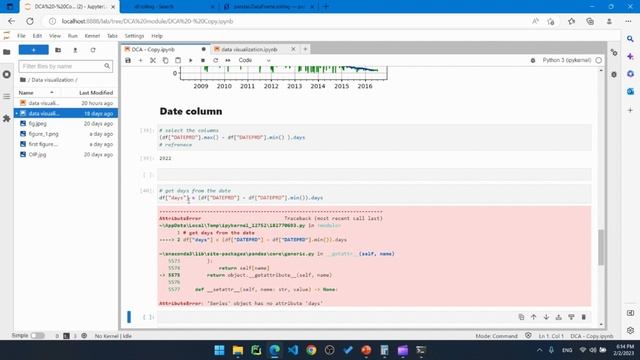The image size is (640, 360).
Task: Click Python 3 (ipykernel) kernel name
Action: point(567,60)
